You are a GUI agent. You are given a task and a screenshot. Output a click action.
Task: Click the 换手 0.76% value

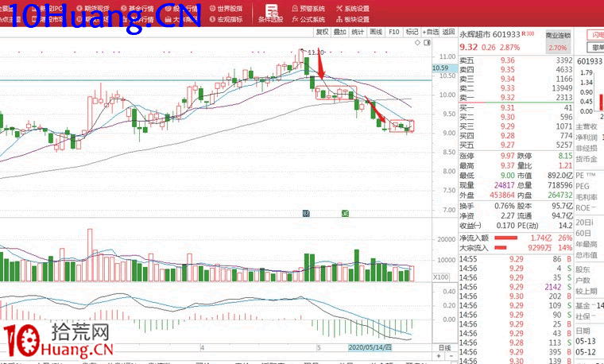[505, 206]
